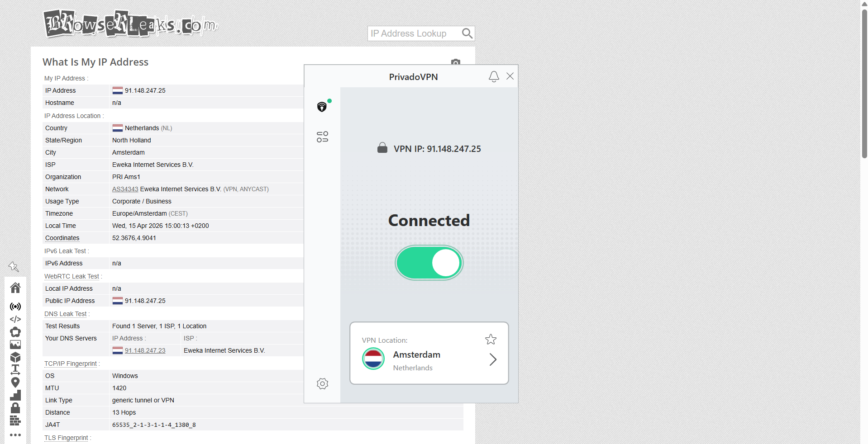Image resolution: width=868 pixels, height=444 pixels.
Task: Click the lock icon beside VPN IP
Action: 382,148
